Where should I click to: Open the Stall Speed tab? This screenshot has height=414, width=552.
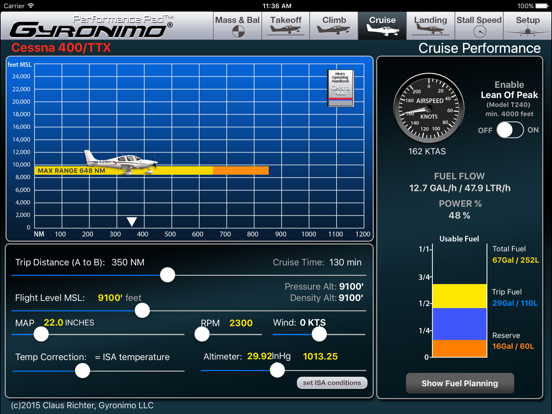coord(479,26)
